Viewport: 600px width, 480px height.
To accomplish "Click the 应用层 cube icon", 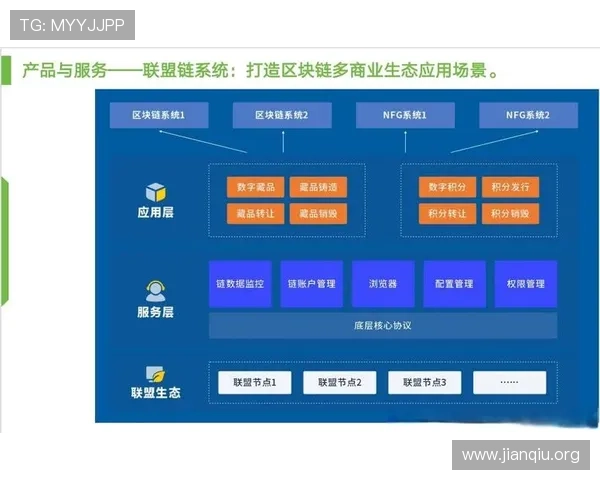I will point(156,192).
